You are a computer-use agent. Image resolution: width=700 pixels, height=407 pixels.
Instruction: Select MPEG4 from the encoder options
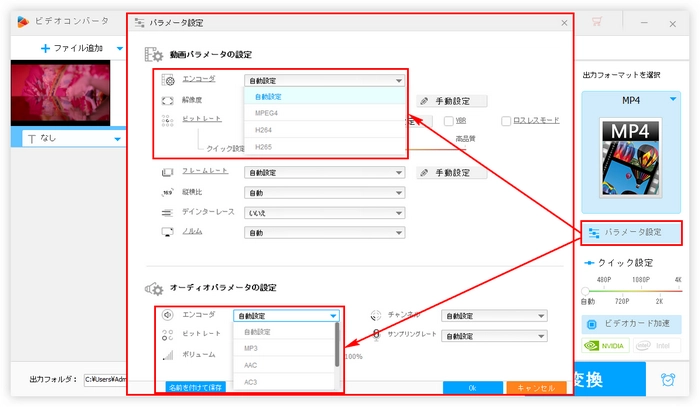tap(266, 113)
